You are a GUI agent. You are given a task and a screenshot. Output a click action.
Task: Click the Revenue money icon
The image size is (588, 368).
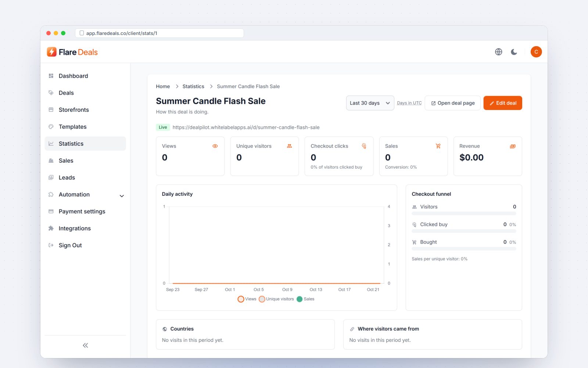(513, 146)
